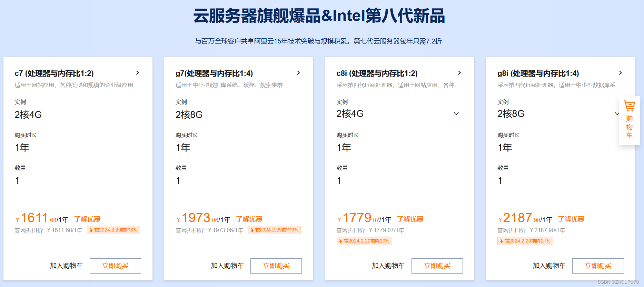Click the c8i (处理器与内存比1:2) title
Viewport: 644px width, 287px height.
coord(377,73)
